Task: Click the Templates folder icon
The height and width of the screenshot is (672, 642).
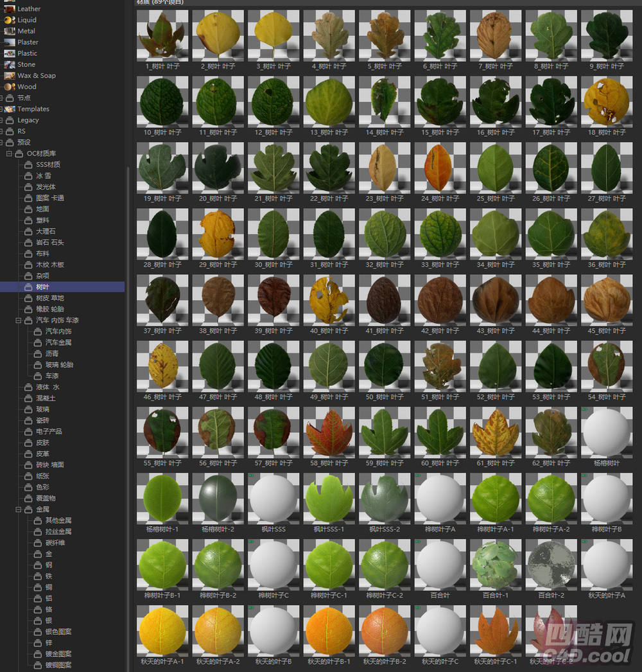Action: point(10,109)
